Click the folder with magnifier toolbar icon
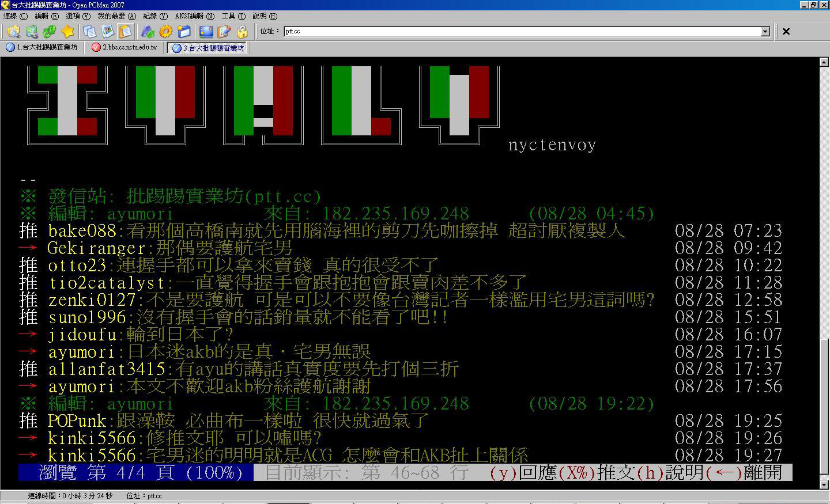This screenshot has width=830, height=504. click(x=13, y=31)
